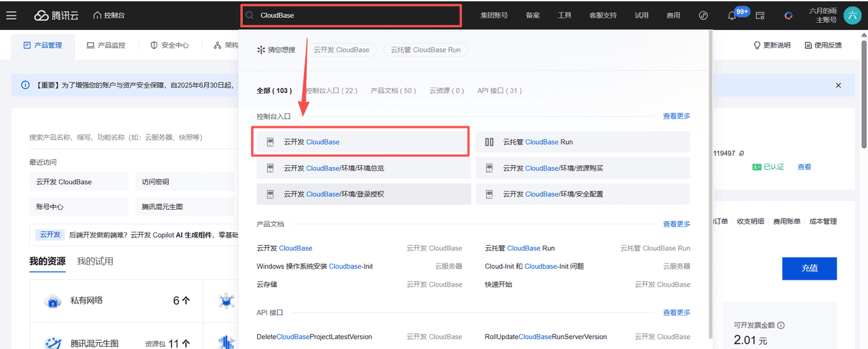
Task: Select the API 接口 (31) results tab
Action: [499, 90]
